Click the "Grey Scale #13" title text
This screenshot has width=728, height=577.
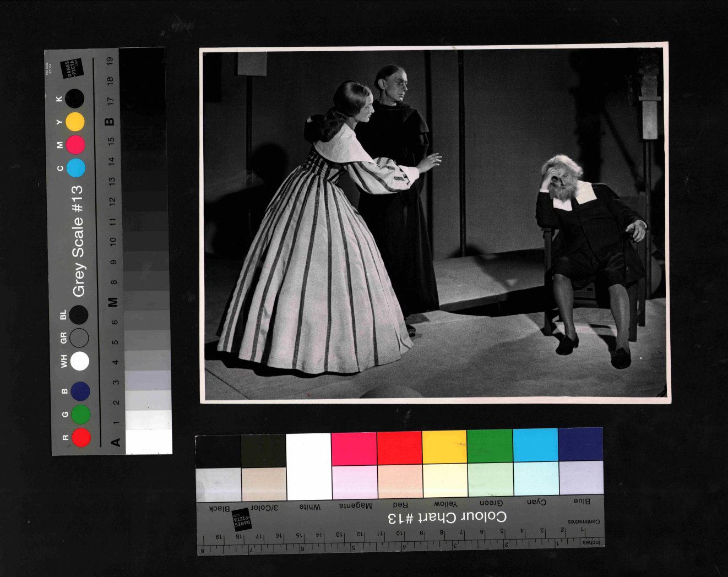tap(78, 241)
